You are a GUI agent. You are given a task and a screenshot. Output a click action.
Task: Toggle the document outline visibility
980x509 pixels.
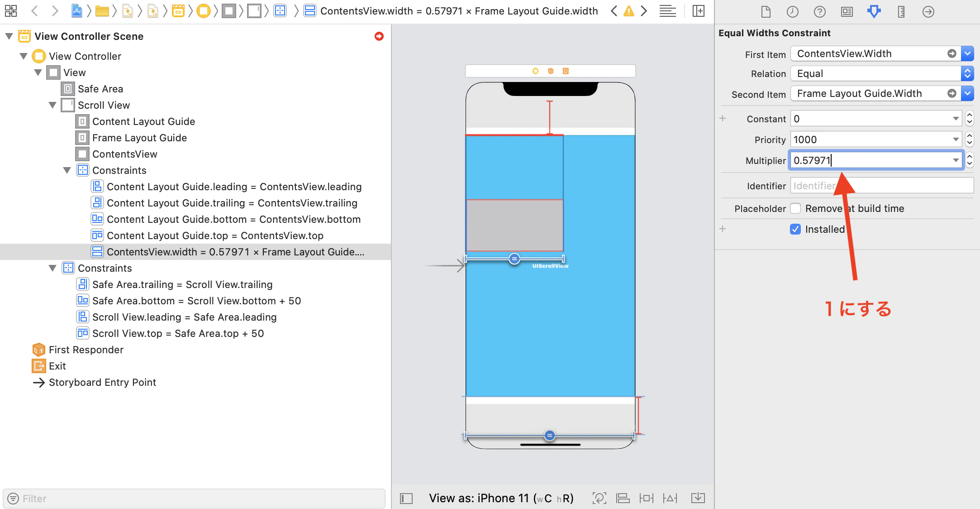(406, 499)
